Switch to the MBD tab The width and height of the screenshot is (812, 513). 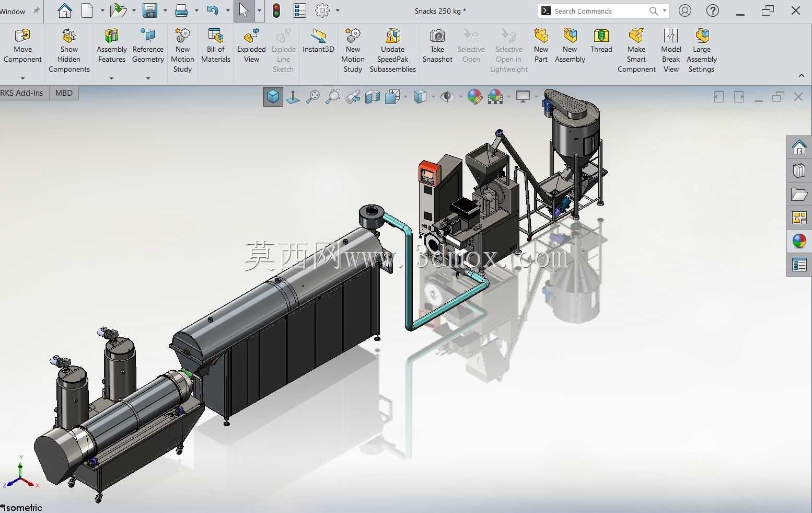[64, 93]
